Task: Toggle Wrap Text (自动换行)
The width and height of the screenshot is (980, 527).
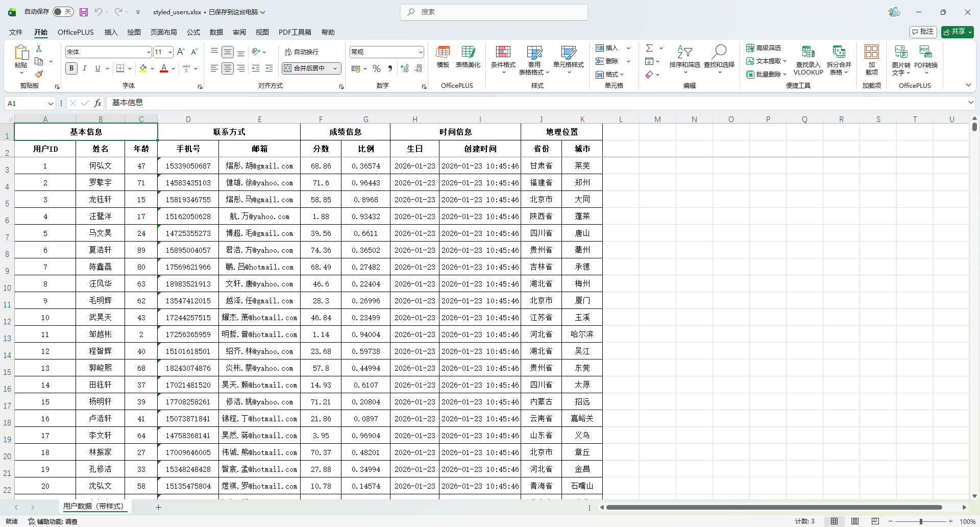Action: [x=302, y=52]
